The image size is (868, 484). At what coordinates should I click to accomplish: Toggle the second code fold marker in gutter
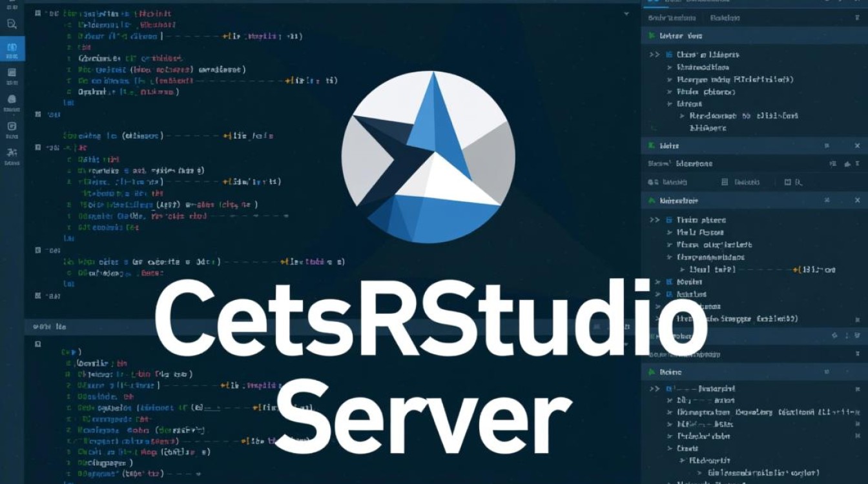point(38,114)
